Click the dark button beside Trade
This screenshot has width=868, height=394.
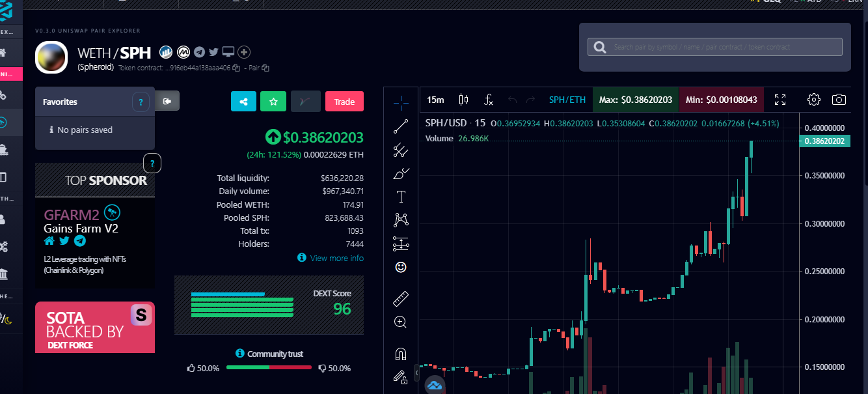pyautogui.click(x=306, y=102)
